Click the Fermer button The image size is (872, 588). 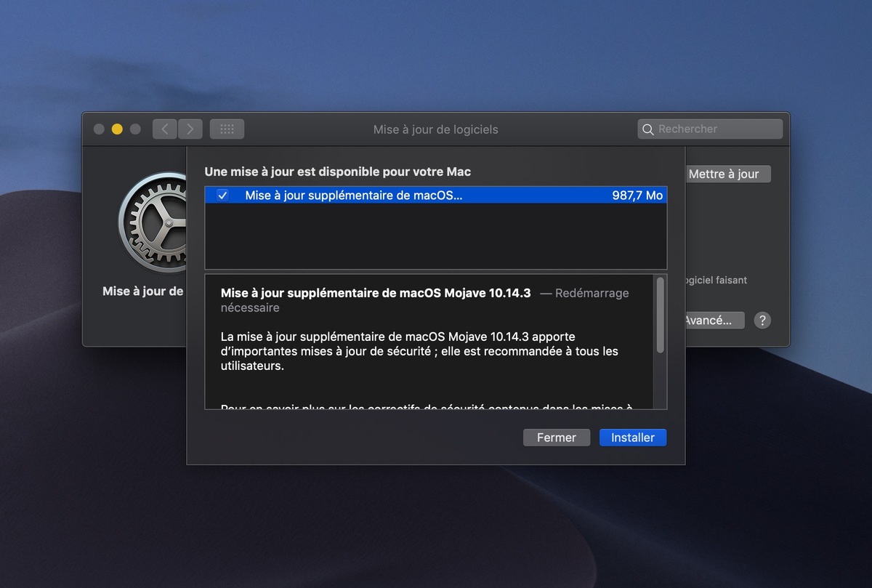click(x=557, y=438)
